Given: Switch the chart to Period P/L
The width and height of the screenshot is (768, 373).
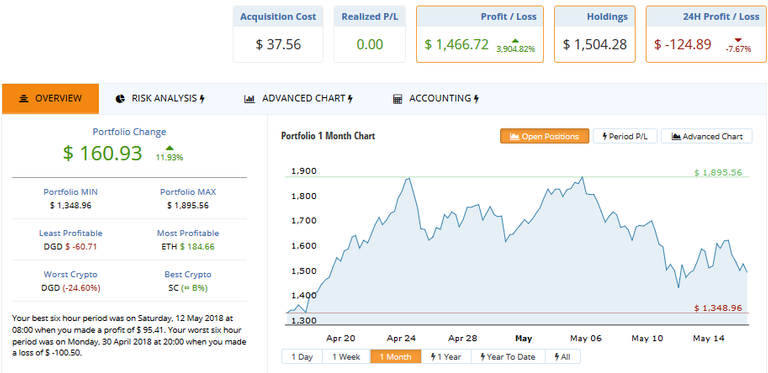Looking at the screenshot, I should click(625, 137).
